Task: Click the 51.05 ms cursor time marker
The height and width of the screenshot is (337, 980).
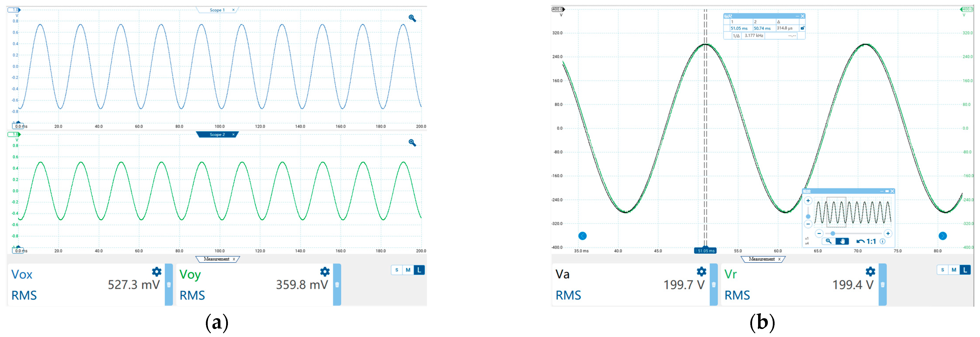Action: 706,251
